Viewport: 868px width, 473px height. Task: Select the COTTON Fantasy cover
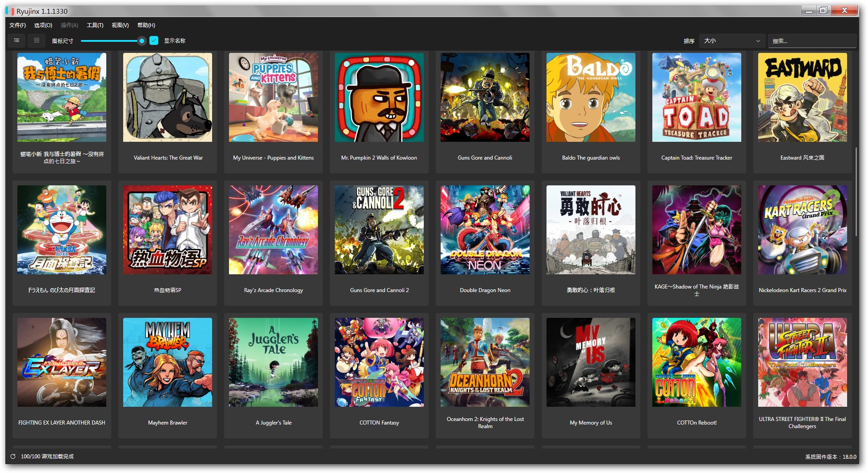click(x=379, y=362)
